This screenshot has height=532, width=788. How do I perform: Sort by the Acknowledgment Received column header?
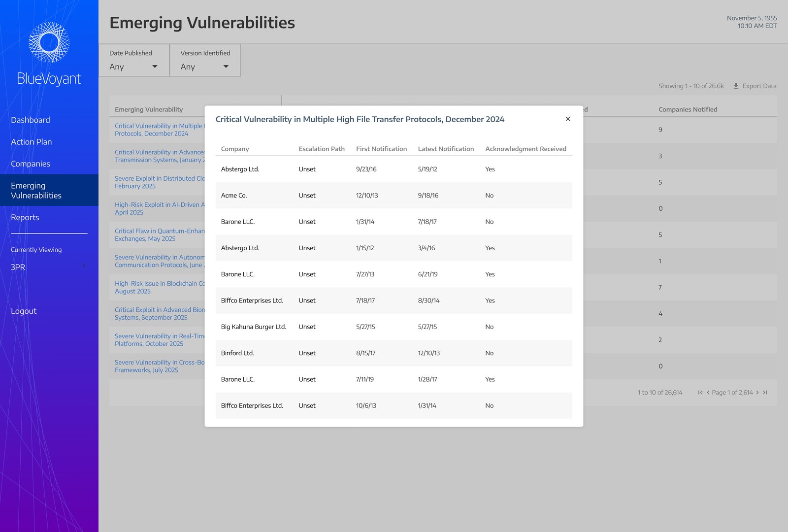click(525, 149)
